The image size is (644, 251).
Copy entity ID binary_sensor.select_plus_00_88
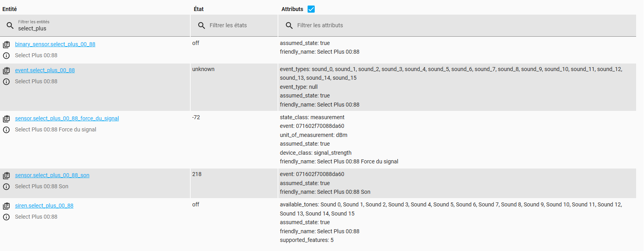[x=6, y=45]
